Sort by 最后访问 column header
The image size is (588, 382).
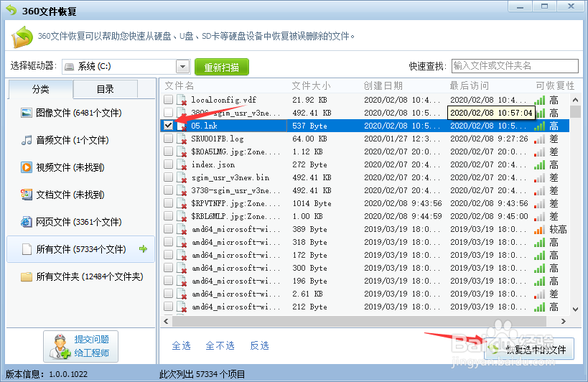coord(470,86)
